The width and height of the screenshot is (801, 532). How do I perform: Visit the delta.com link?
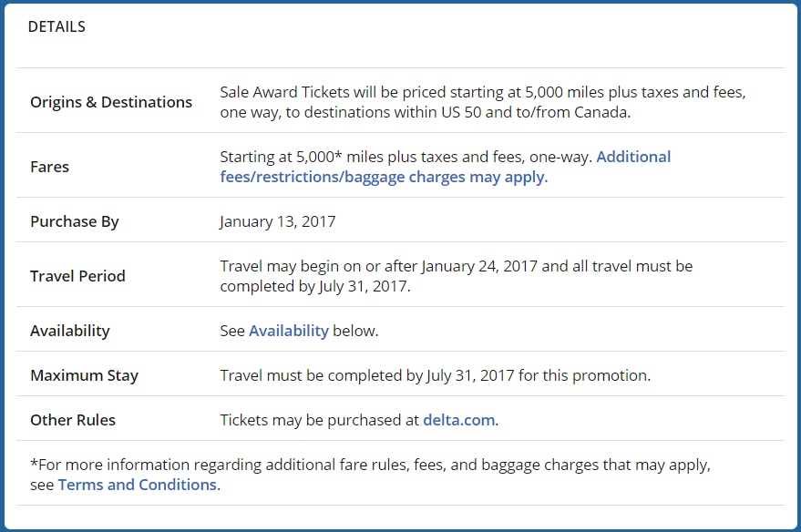[458, 420]
